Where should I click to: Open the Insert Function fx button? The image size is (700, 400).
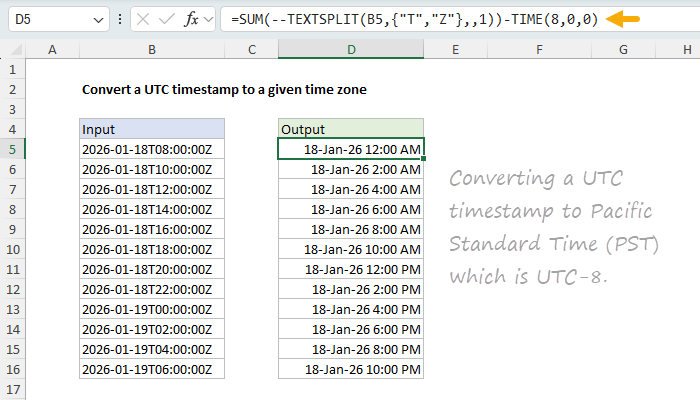pos(192,19)
